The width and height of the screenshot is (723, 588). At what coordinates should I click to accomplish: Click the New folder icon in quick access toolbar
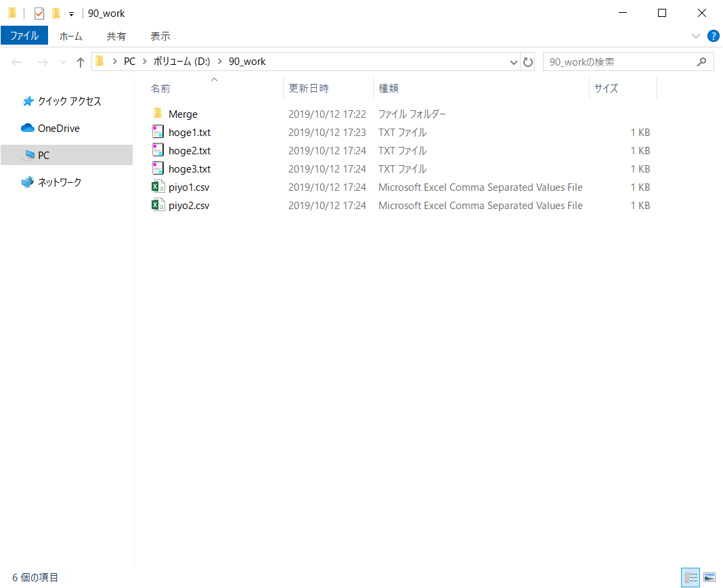56,14
